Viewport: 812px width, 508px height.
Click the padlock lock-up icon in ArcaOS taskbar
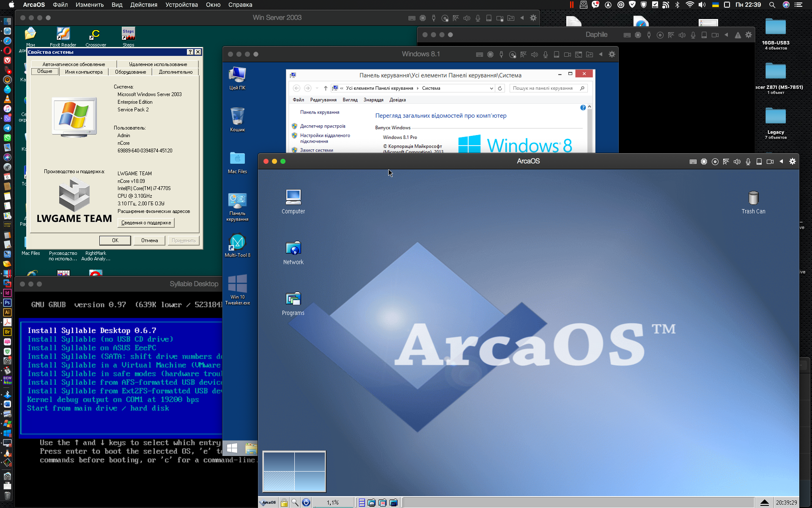tap(284, 502)
